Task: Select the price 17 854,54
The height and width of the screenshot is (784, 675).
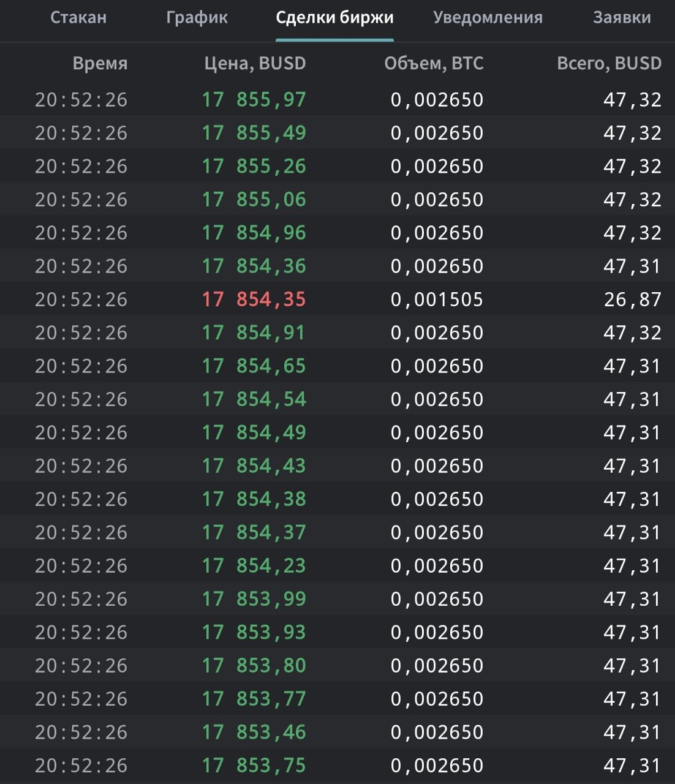Action: pos(254,399)
